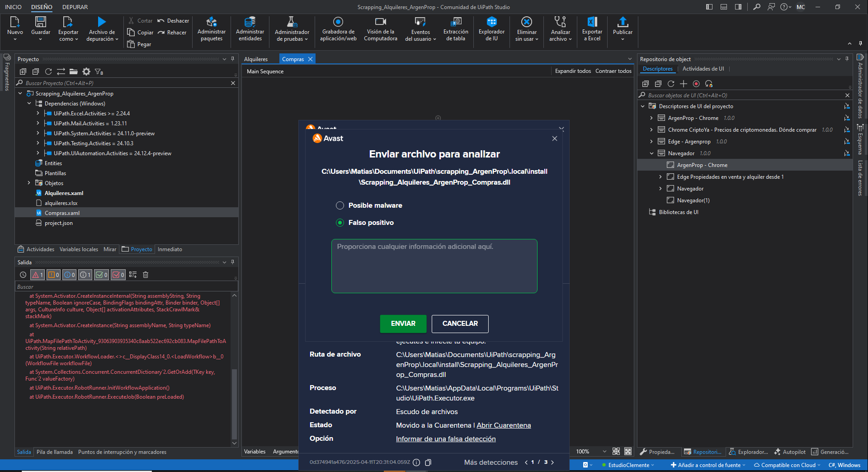Screen dimensions: 868x472
Task: Close the Compras tab
Action: (311, 59)
